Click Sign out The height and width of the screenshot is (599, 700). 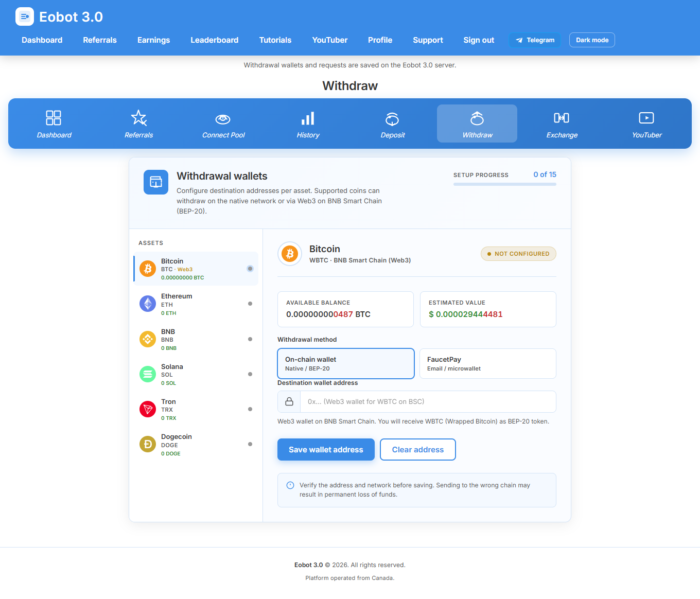point(479,40)
